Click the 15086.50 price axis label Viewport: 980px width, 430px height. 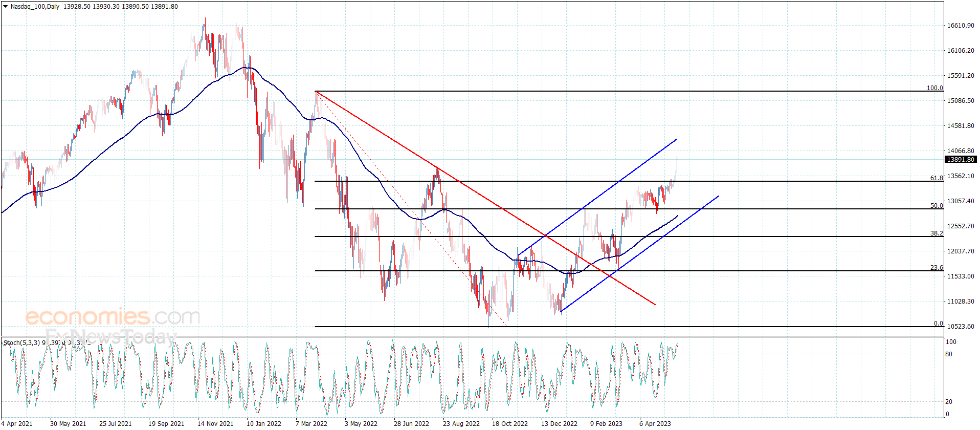tap(961, 101)
